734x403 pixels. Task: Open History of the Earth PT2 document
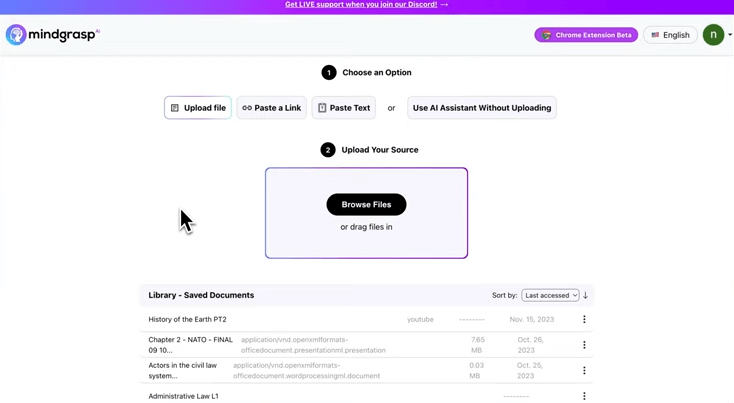187,319
